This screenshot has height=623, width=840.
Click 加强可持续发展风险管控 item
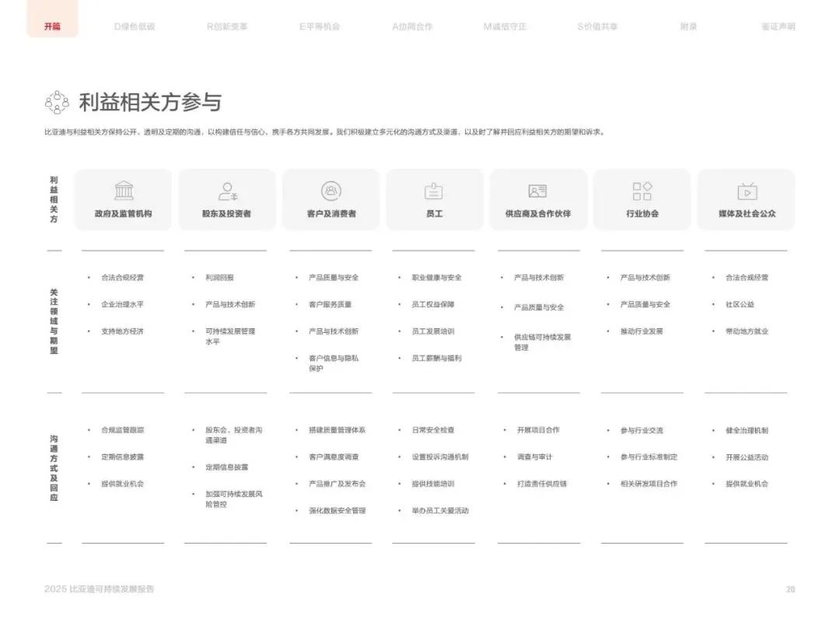234,499
